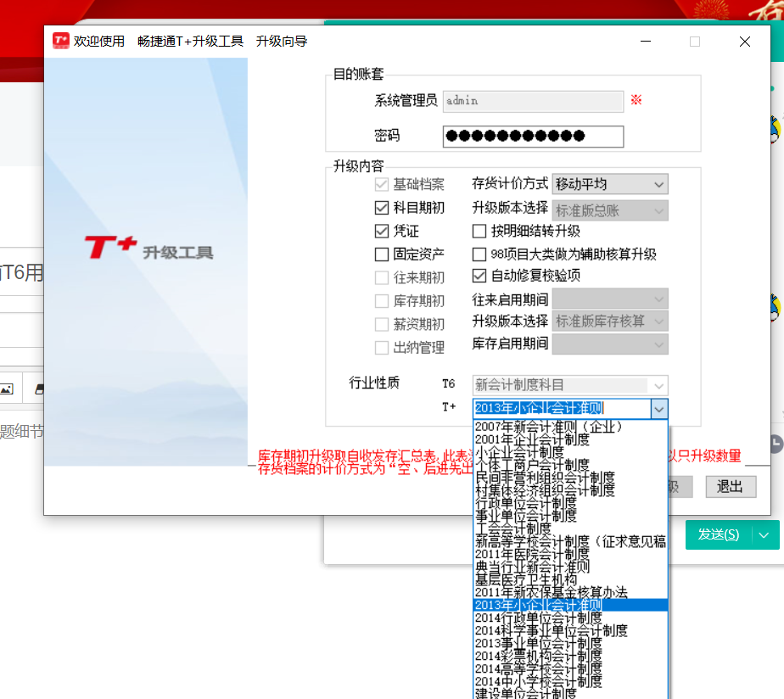Choose 2014高等学校会计制度 option
The height and width of the screenshot is (699, 784).
(570, 669)
